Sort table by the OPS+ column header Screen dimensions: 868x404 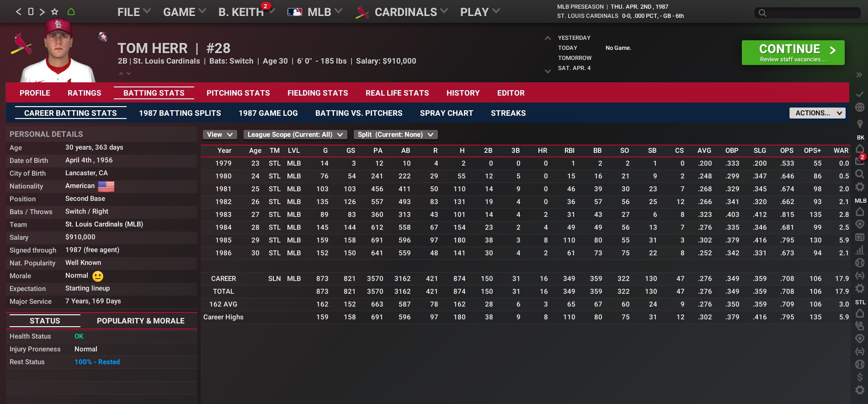coord(812,151)
